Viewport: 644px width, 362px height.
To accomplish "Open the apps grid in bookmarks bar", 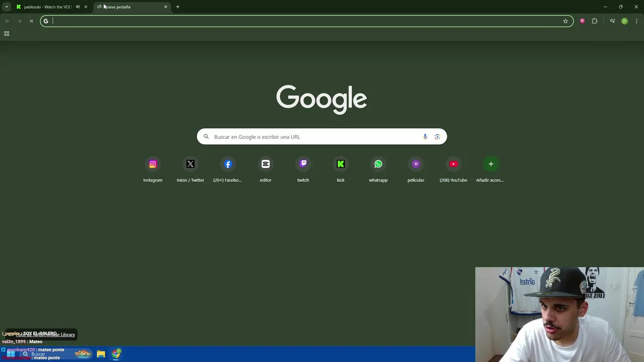I will pos(7,34).
